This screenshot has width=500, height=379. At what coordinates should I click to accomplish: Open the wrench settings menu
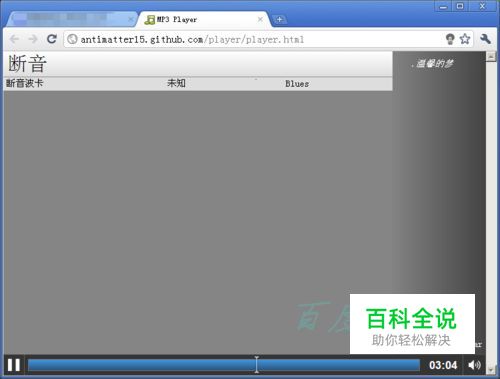click(x=485, y=39)
